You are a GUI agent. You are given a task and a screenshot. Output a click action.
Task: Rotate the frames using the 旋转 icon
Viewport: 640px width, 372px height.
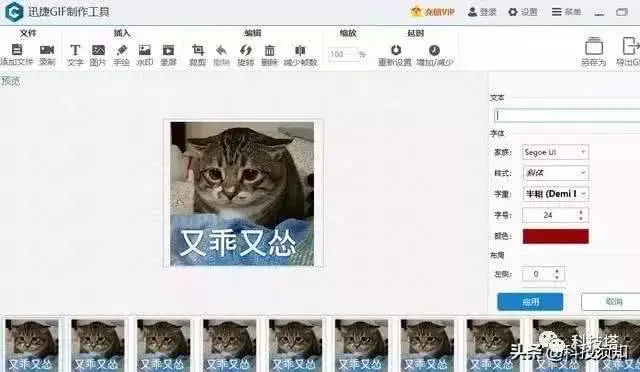click(x=246, y=50)
